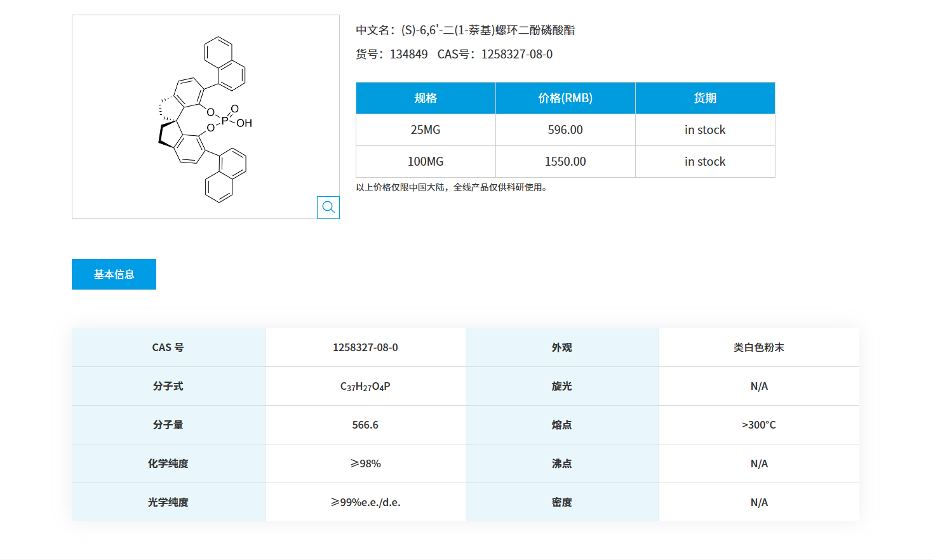Select the 规格 column header
The image size is (933, 560).
pyautogui.click(x=426, y=98)
